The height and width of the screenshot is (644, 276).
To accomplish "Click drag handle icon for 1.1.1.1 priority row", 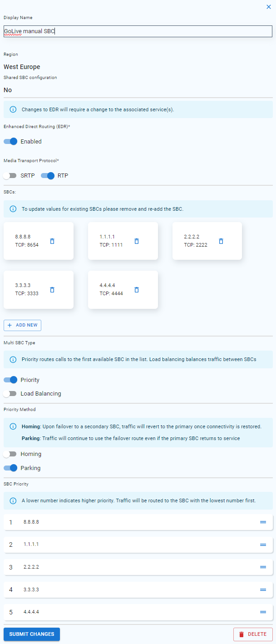I will point(263,544).
